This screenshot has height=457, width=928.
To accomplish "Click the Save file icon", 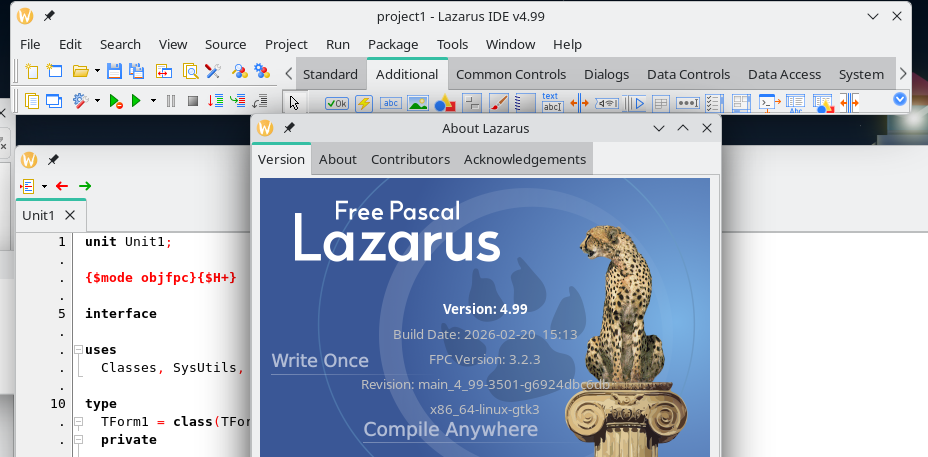I will [x=114, y=71].
